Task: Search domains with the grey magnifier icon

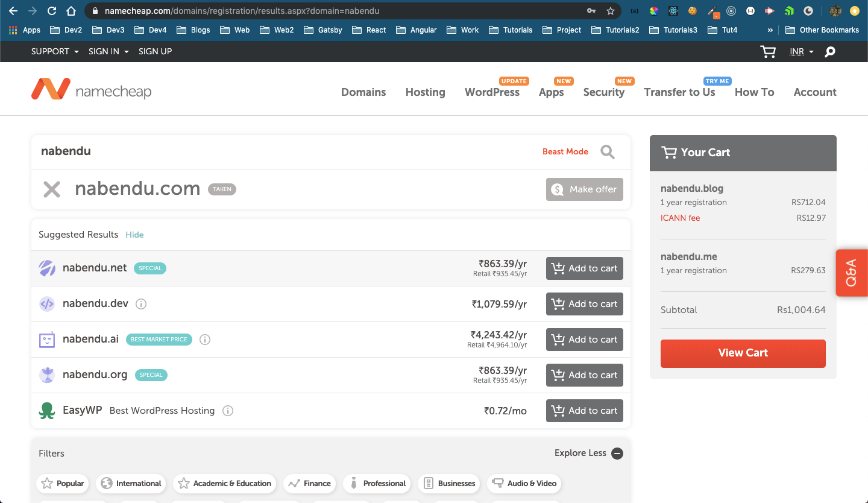Action: [608, 152]
